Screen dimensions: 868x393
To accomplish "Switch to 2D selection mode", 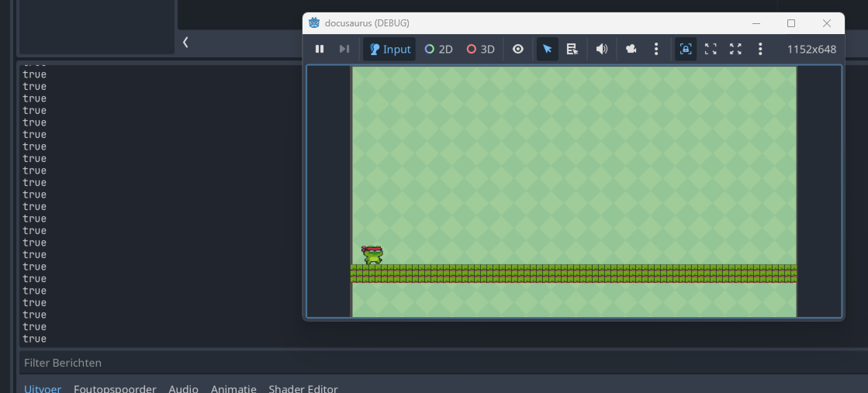I will click(438, 49).
